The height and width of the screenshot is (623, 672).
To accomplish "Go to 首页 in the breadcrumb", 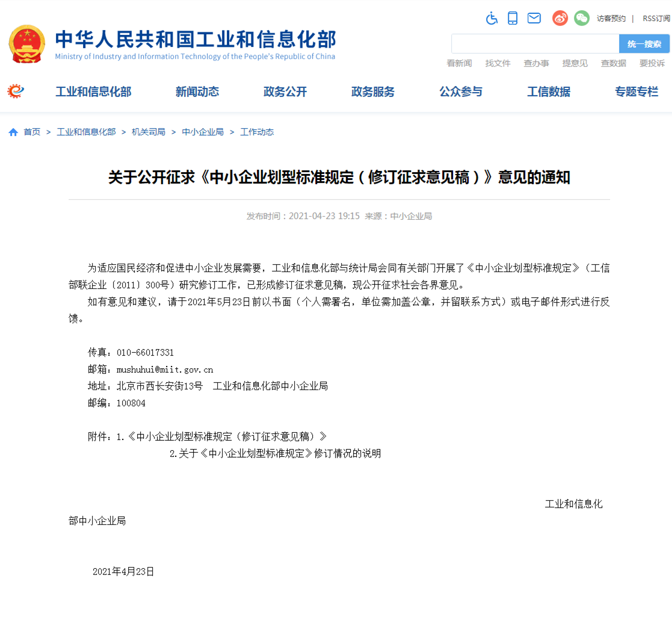I will 32,132.
